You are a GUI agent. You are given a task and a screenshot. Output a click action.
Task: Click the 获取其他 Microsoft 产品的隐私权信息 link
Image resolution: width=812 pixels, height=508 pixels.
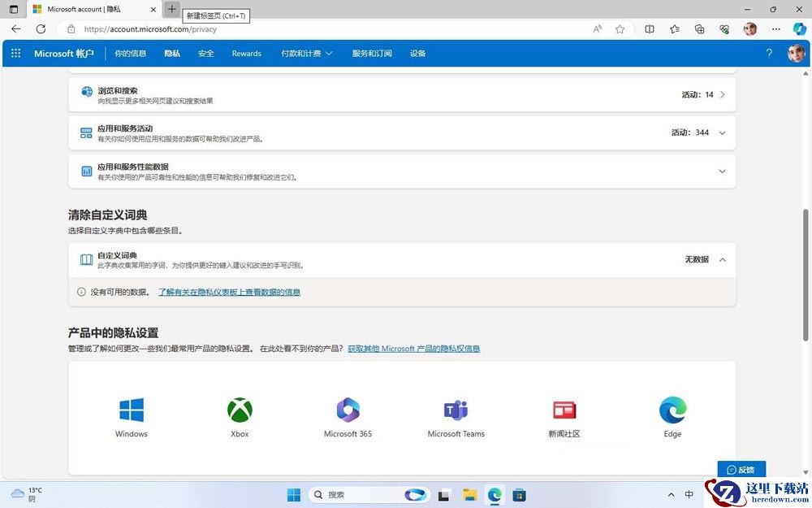click(414, 349)
